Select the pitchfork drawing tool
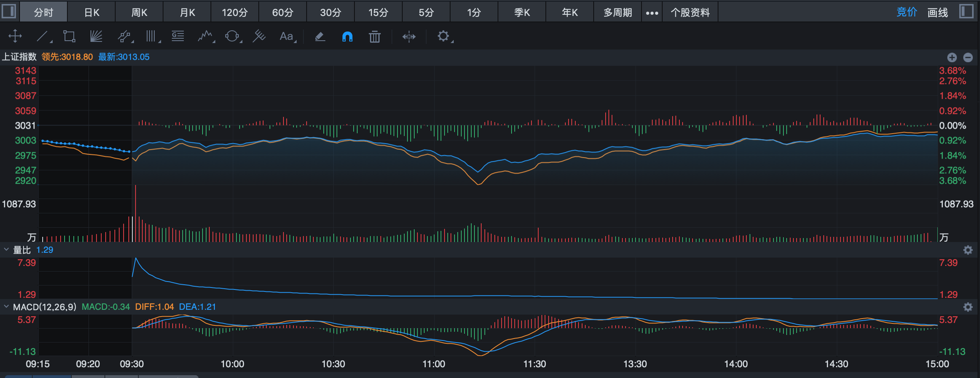This screenshot has width=980, height=378. point(259,36)
